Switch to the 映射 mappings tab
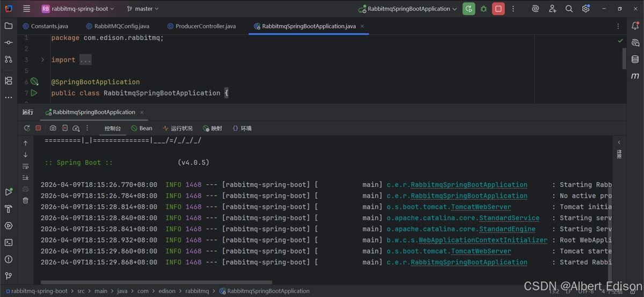This screenshot has width=644, height=297. (212, 128)
